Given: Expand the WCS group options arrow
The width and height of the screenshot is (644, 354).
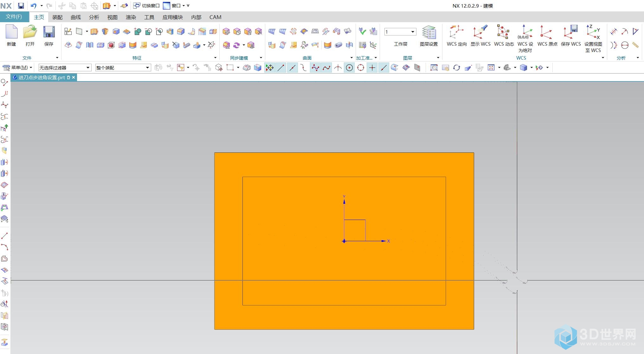Looking at the screenshot, I should click(x=603, y=58).
